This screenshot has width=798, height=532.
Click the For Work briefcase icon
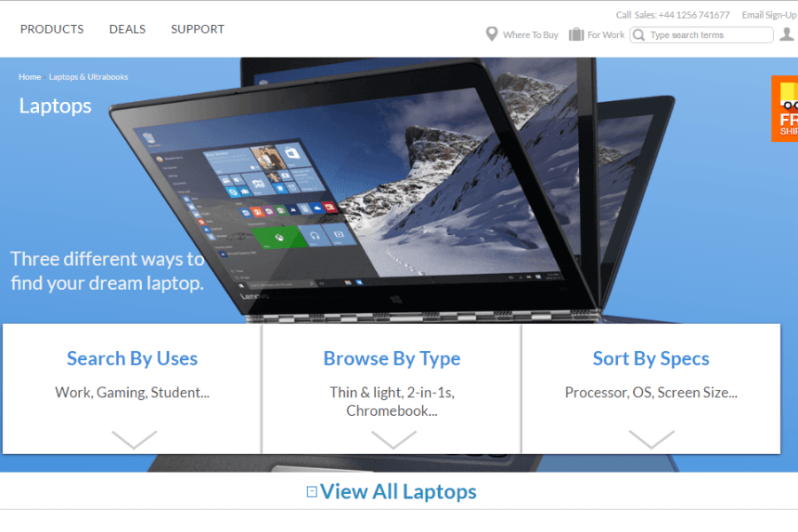pyautogui.click(x=576, y=34)
